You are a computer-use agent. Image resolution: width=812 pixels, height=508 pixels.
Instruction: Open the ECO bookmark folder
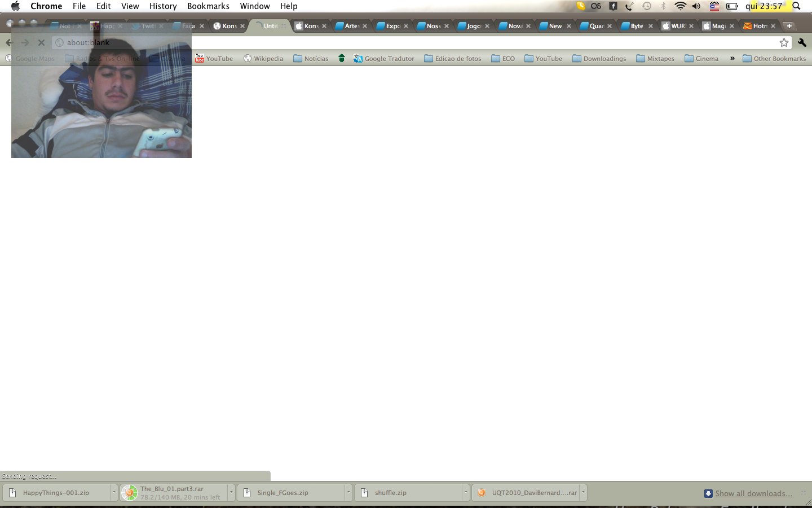pos(503,58)
